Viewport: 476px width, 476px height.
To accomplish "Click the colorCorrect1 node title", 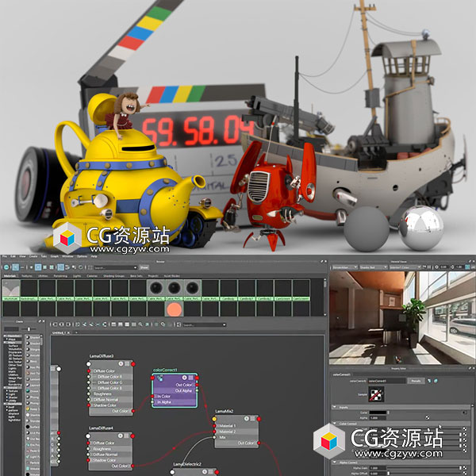I will (x=165, y=370).
